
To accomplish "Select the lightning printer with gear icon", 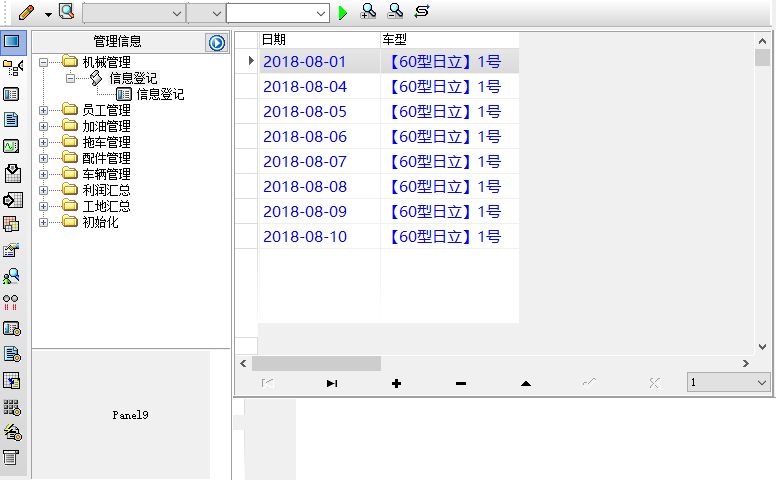I will pyautogui.click(x=12, y=432).
